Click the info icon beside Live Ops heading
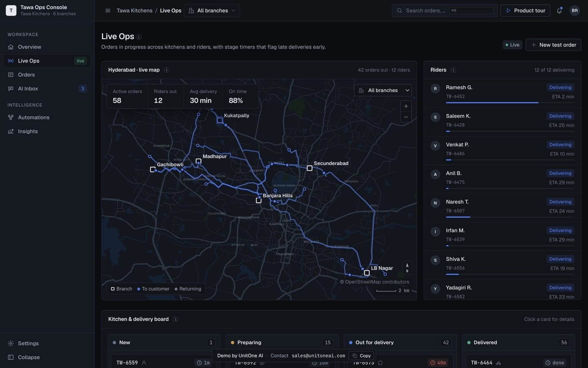 [139, 37]
